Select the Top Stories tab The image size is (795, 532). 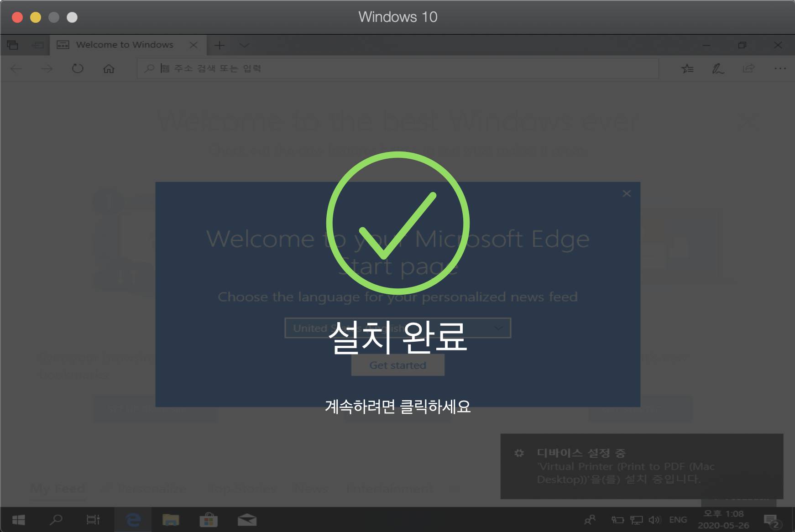click(242, 489)
